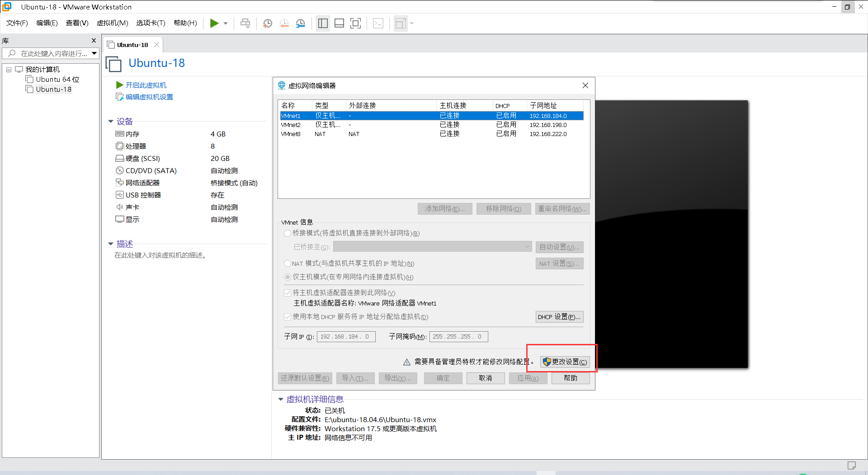The height and width of the screenshot is (475, 868).
Task: Click status bar message icon
Action: point(852,465)
